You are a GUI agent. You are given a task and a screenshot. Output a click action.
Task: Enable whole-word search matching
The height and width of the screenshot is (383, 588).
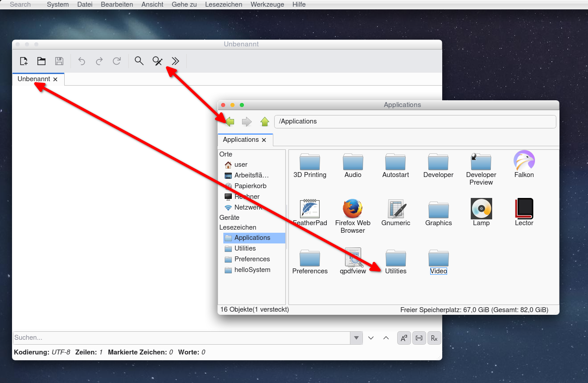419,338
